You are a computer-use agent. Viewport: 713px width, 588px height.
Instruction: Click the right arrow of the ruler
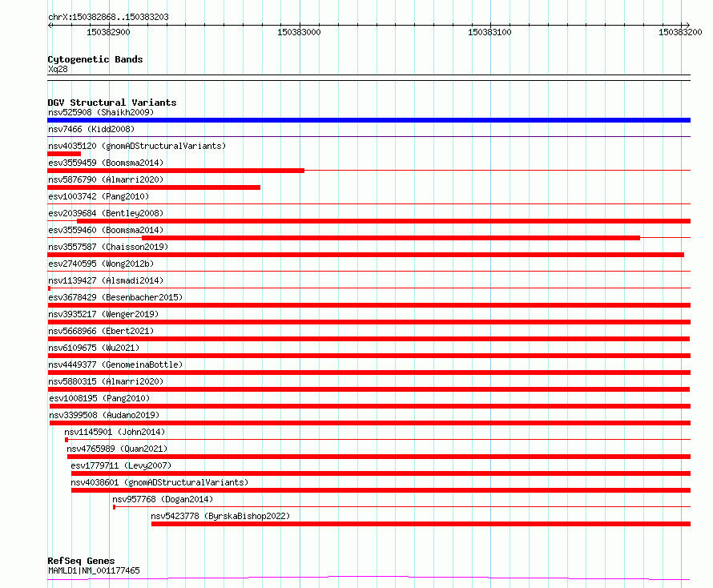pos(687,25)
